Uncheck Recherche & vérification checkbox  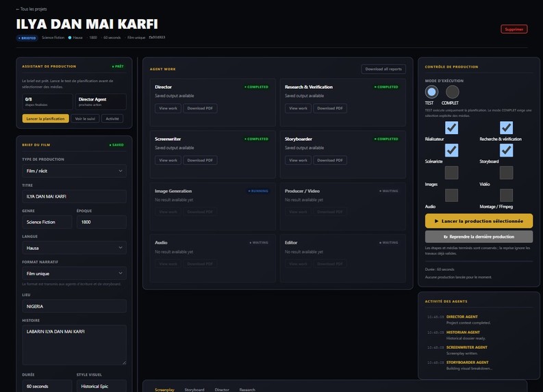coord(506,128)
